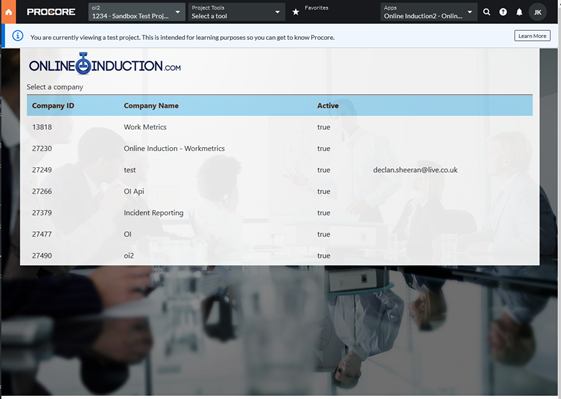
Task: Open search with magnifying glass icon
Action: point(487,12)
